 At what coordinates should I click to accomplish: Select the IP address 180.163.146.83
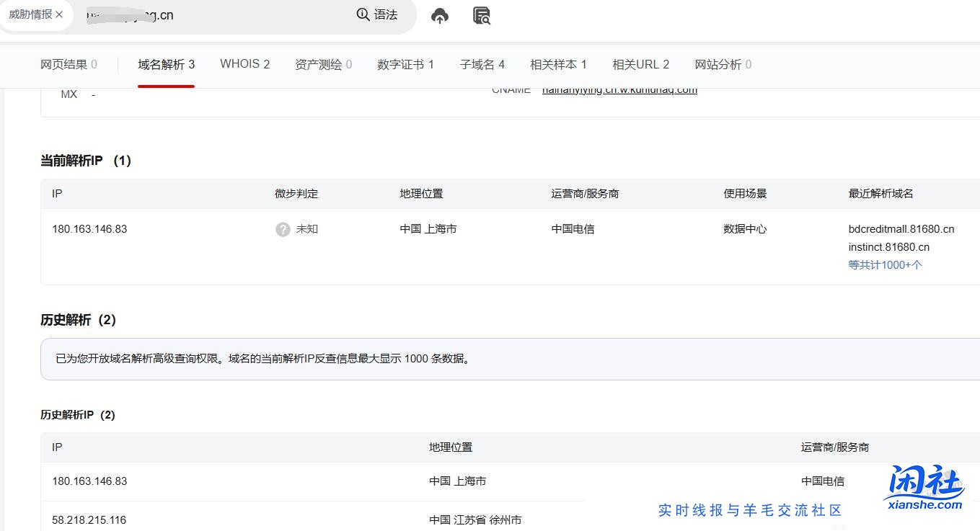tap(89, 229)
